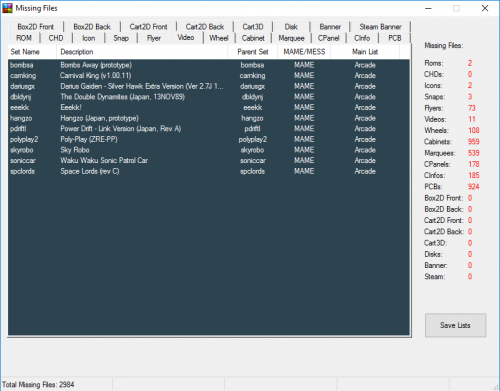Image resolution: width=500 pixels, height=391 pixels.
Task: Click the Total Missing Files status text
Action: tap(38, 385)
